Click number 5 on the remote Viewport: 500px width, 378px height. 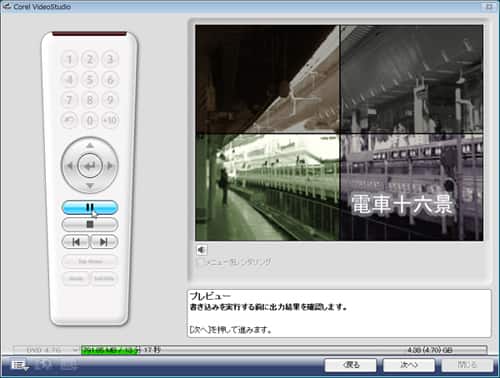[x=90, y=80]
